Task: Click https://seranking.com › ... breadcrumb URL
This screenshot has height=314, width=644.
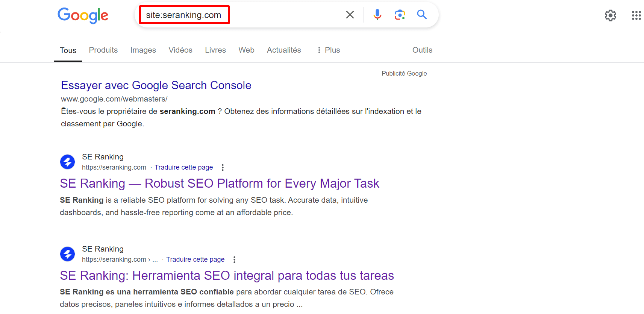Action: (x=120, y=259)
